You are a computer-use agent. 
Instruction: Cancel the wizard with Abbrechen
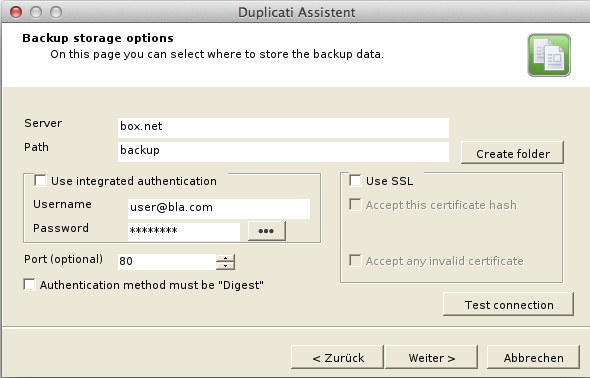[533, 357]
